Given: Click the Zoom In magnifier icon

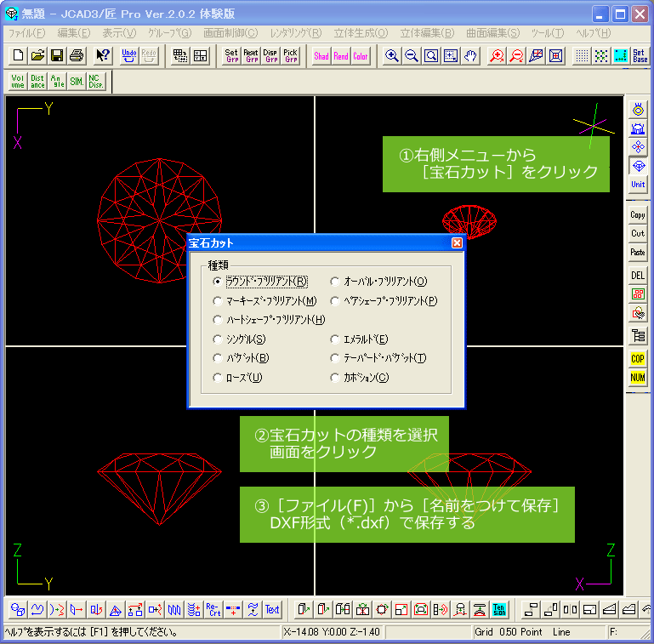Looking at the screenshot, I should coord(392,56).
